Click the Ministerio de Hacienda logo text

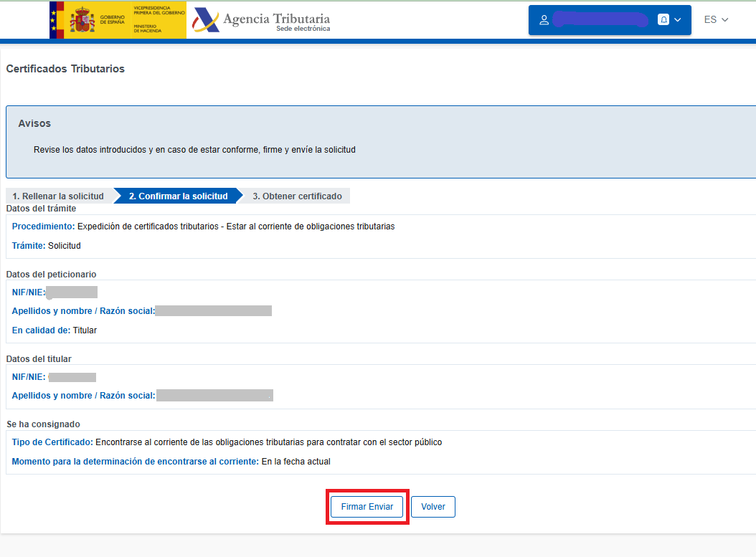point(148,29)
